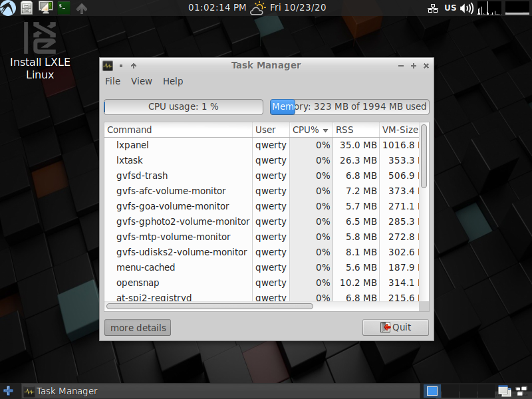Open the File menu
Screen dimensions: 532x399
112,81
